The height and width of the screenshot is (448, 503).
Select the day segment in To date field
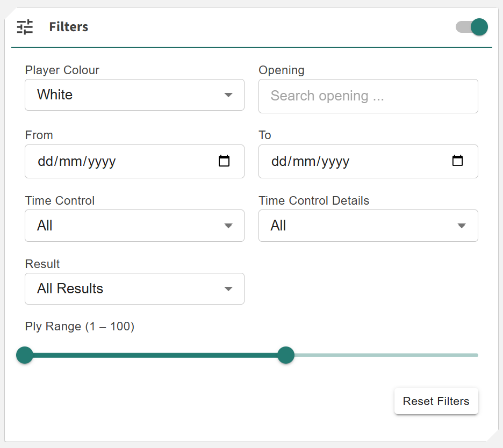278,161
